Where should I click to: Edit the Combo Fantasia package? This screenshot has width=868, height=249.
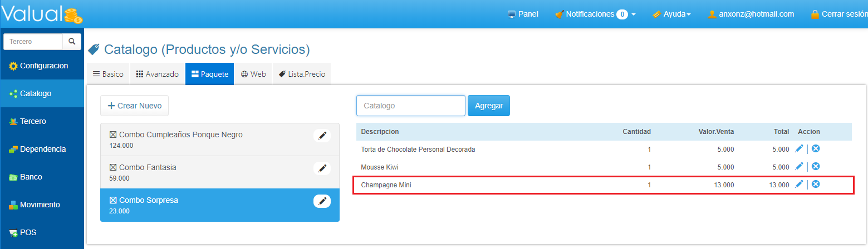[x=322, y=168]
